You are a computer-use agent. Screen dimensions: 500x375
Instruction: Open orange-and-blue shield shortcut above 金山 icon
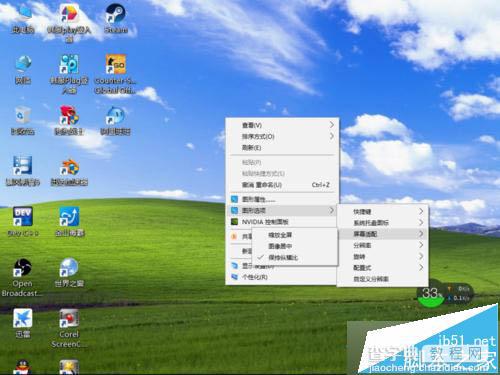pos(69,172)
